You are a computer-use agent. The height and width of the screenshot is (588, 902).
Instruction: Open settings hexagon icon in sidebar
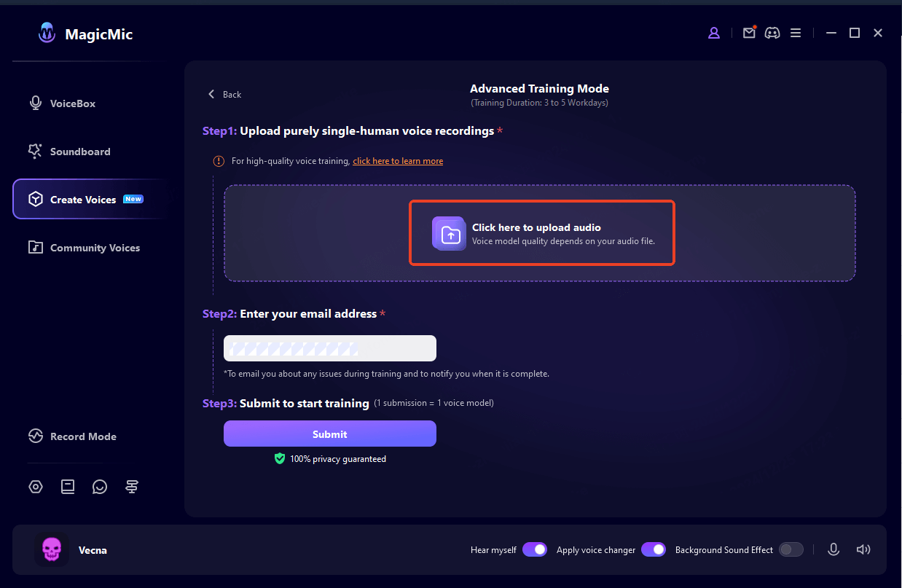click(36, 487)
